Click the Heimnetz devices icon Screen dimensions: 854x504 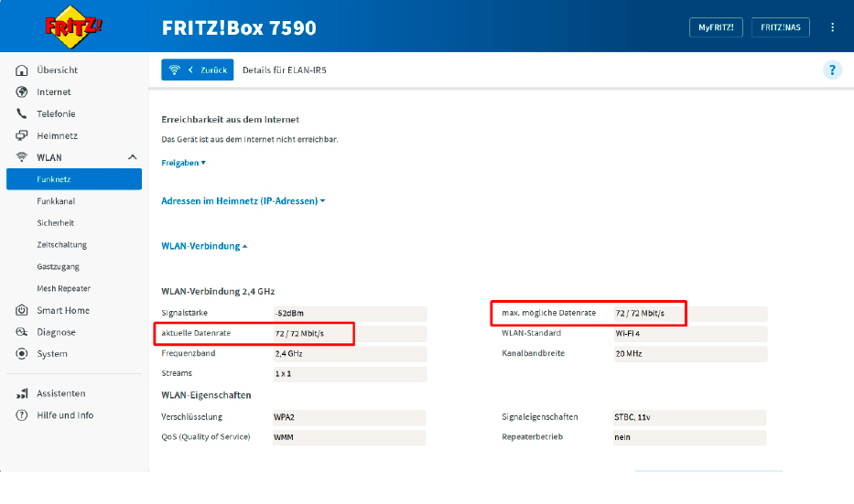[x=22, y=135]
